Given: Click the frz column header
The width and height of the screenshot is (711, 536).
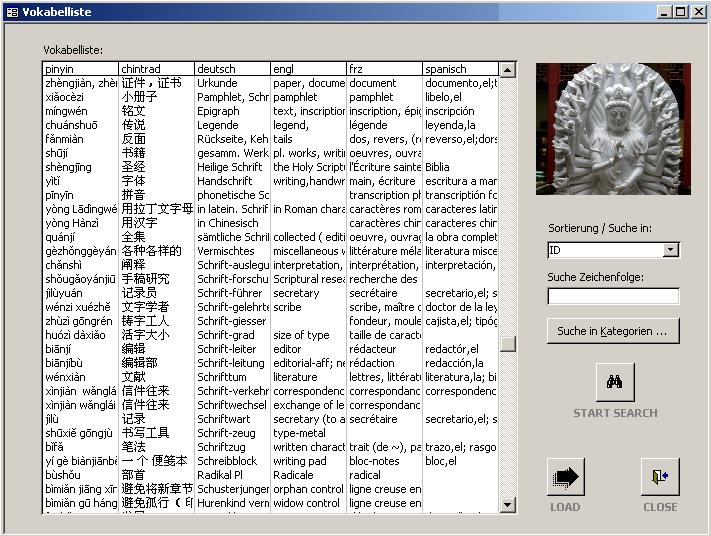Looking at the screenshot, I should (x=384, y=69).
